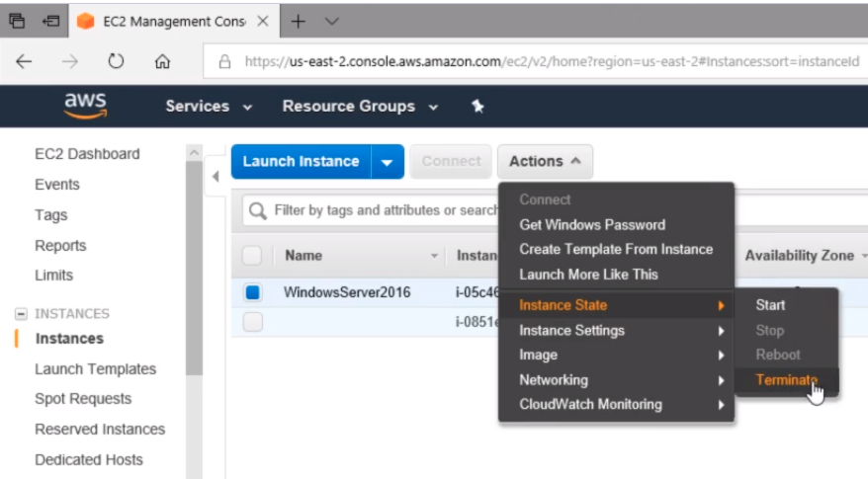This screenshot has width=868, height=479.
Task: Open Spot Requests in the sidebar
Action: pyautogui.click(x=83, y=399)
